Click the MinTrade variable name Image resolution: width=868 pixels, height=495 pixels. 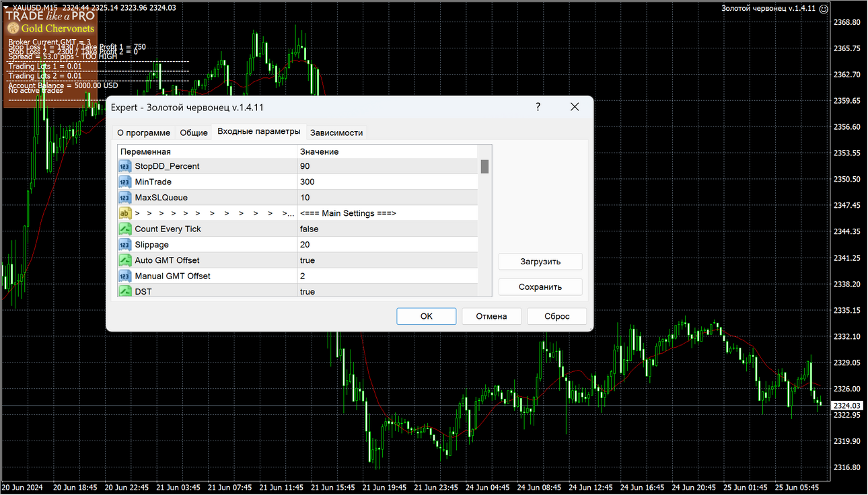pyautogui.click(x=153, y=182)
